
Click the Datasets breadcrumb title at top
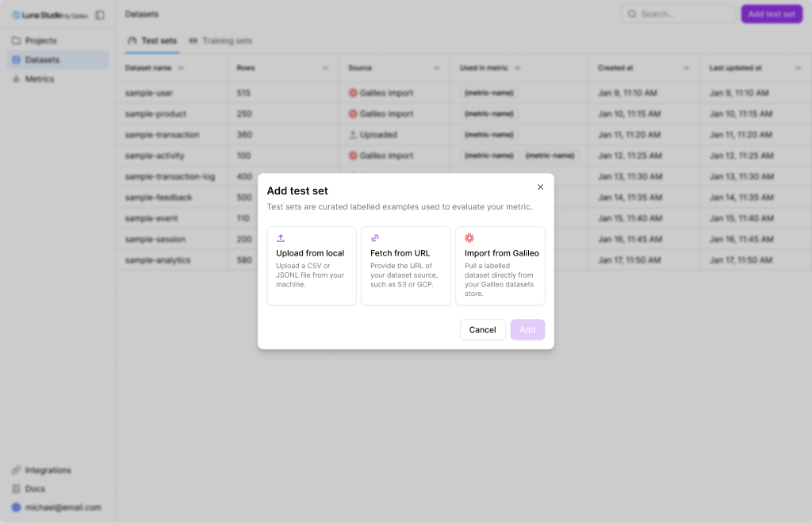point(142,14)
